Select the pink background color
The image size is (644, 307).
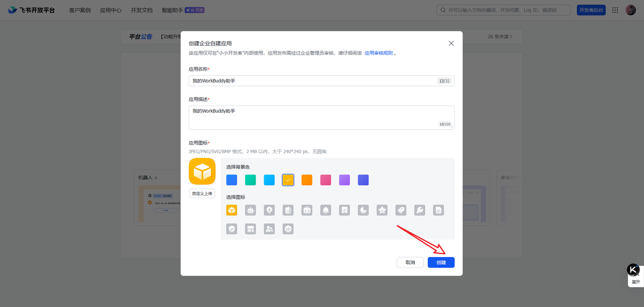pos(326,180)
